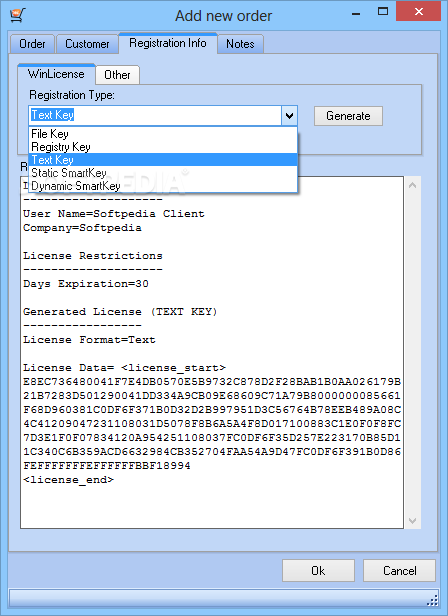The image size is (448, 616).
Task: Pick the highlighted Text Key option
Action: [x=163, y=160]
